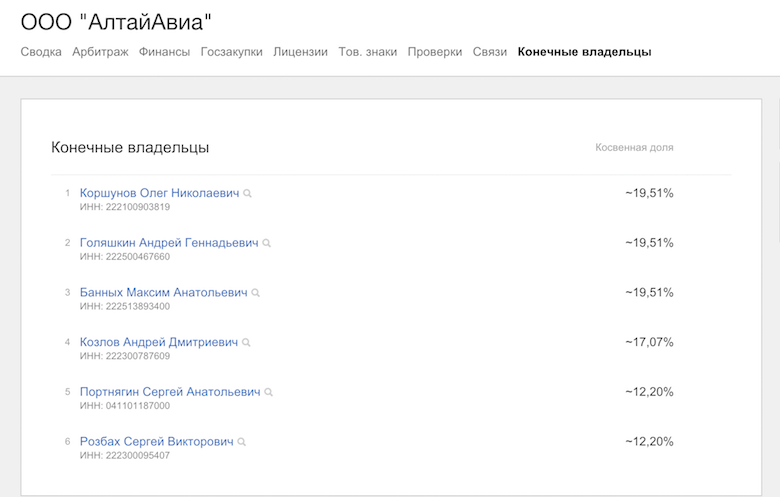Click the Конечные владельцы section heading
The height and width of the screenshot is (497, 780).
[130, 148]
